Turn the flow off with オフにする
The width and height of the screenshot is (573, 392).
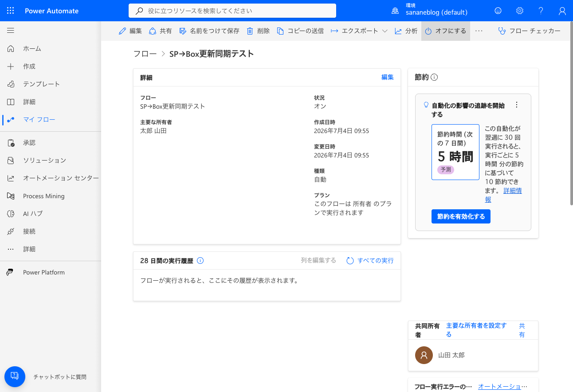pyautogui.click(x=446, y=31)
